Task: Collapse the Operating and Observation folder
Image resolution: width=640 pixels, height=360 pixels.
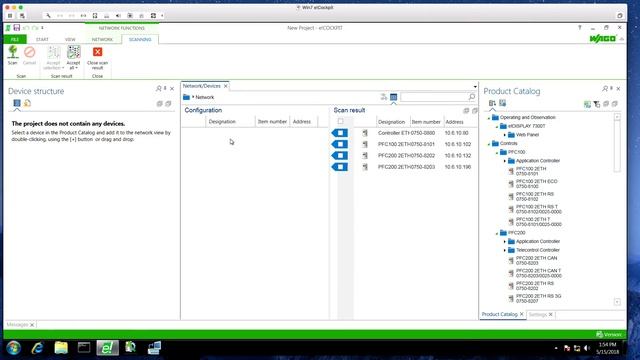Action: pyautogui.click(x=489, y=118)
